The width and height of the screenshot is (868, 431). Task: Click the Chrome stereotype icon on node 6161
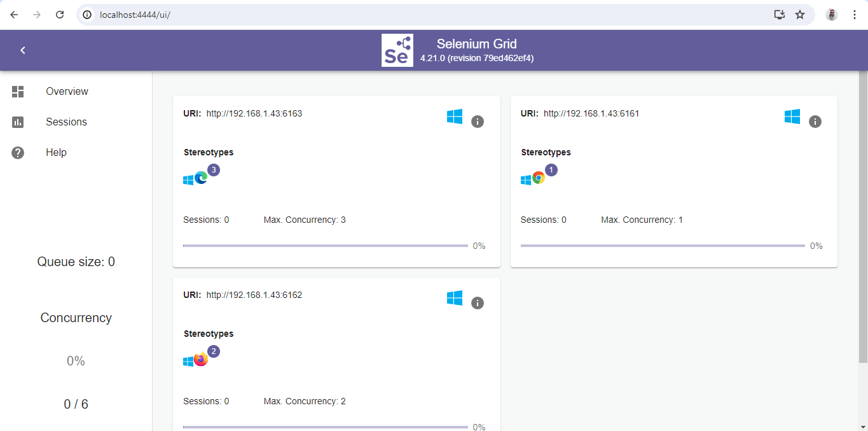[x=538, y=179]
